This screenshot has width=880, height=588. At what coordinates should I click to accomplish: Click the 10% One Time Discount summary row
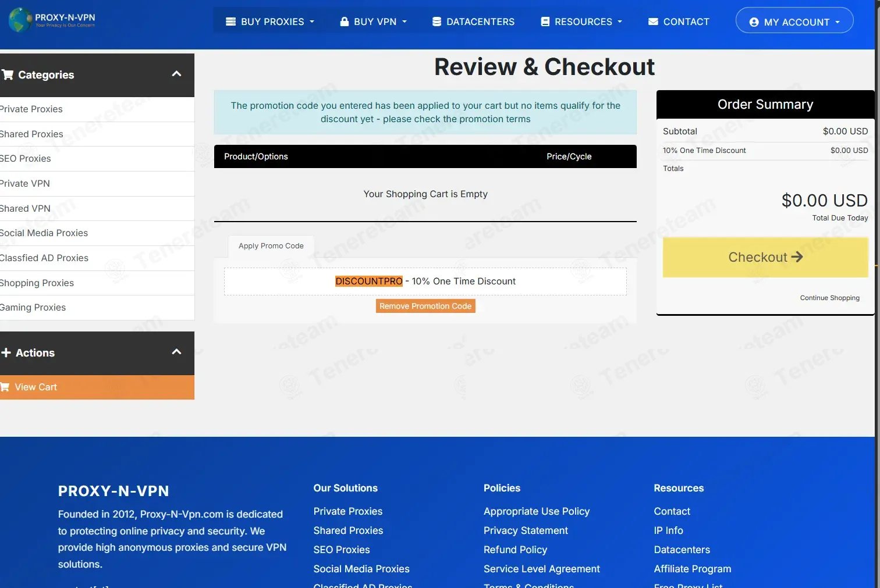click(x=765, y=151)
